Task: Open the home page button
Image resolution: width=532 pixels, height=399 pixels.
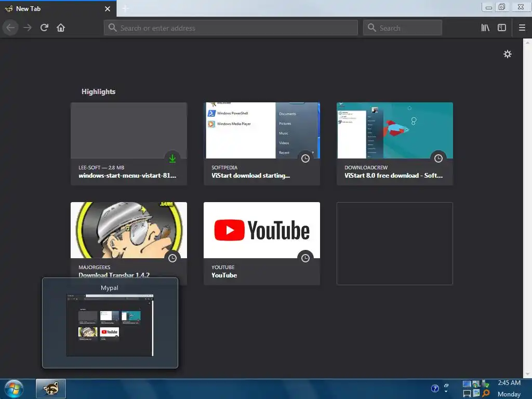Action: pos(61,28)
